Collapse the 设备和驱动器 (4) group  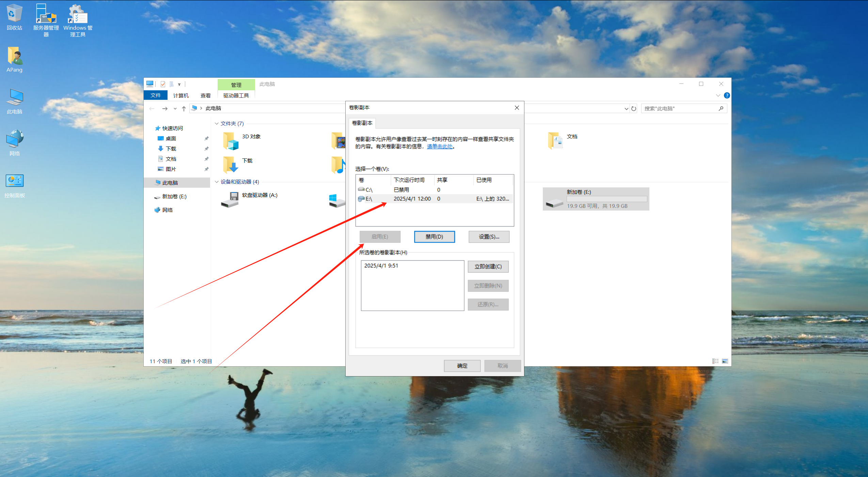pyautogui.click(x=217, y=182)
